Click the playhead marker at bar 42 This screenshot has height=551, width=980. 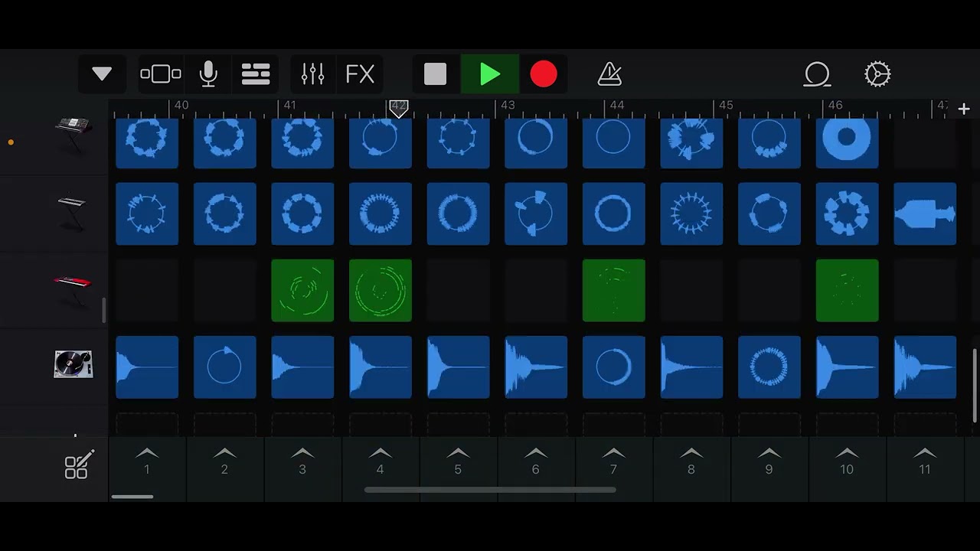398,108
